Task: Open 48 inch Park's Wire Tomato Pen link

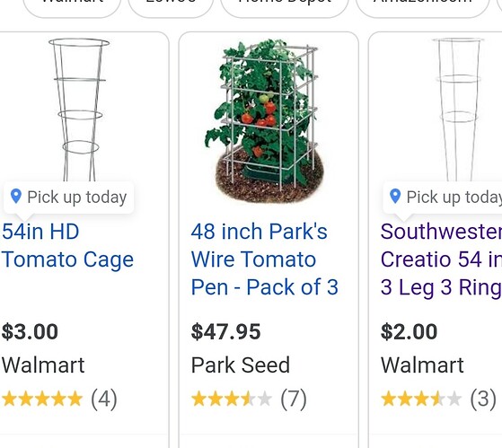Action: click(264, 259)
